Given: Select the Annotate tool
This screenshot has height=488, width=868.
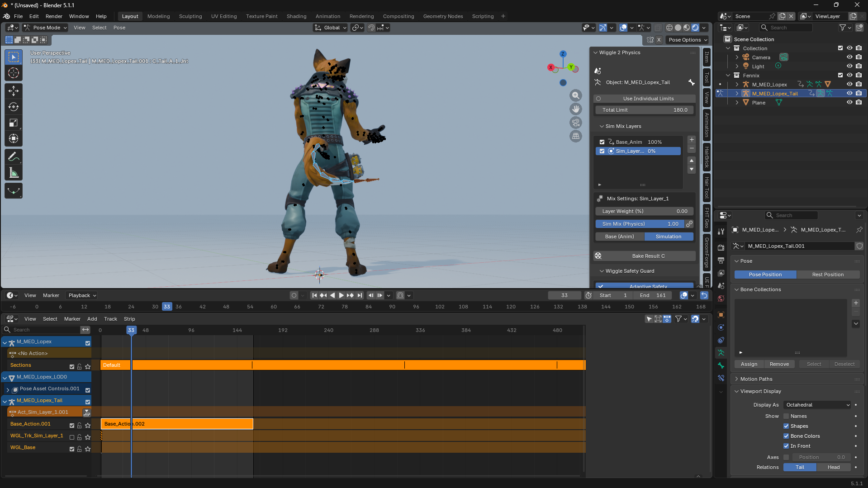Looking at the screenshot, I should click(x=14, y=156).
